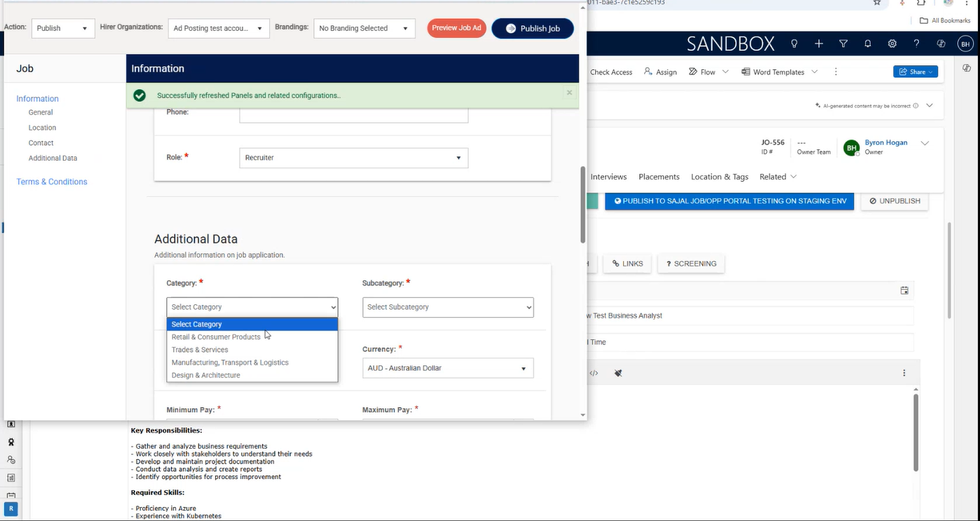The height and width of the screenshot is (521, 980).
Task: Click the plus quick create icon
Action: click(819, 43)
